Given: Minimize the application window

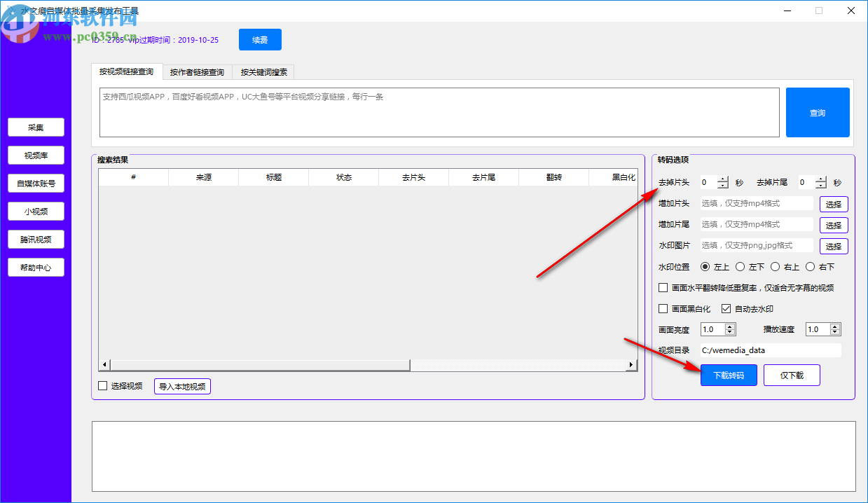Looking at the screenshot, I should [787, 11].
